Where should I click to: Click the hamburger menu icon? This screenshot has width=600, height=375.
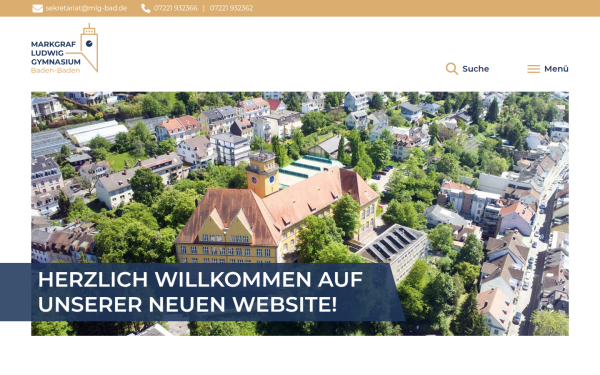(533, 69)
